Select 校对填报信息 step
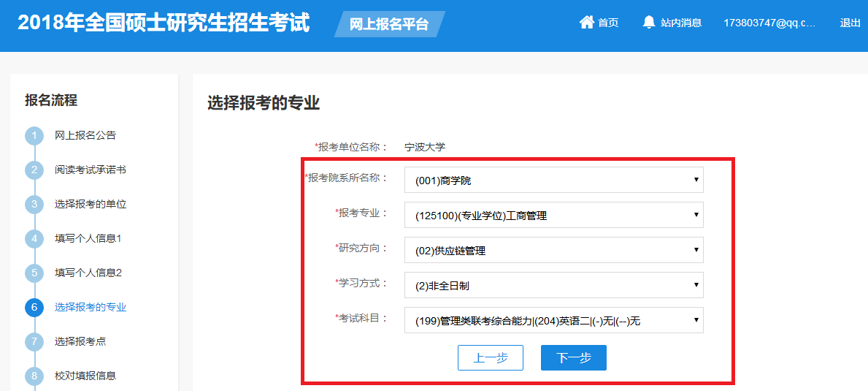Screen dimensions: 868x391 (85, 376)
